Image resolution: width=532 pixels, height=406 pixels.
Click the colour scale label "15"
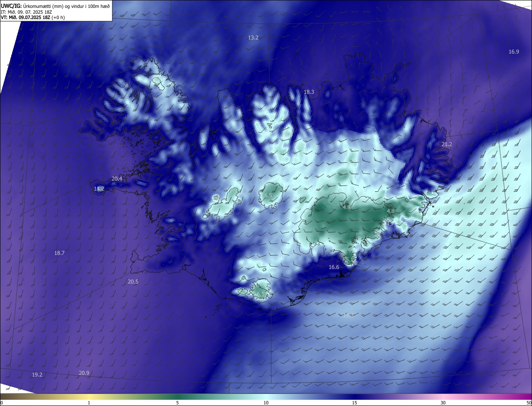(355, 403)
